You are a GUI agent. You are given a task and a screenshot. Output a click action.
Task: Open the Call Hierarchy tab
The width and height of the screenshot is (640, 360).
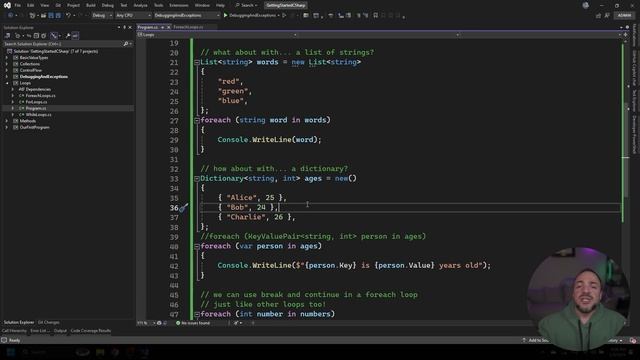[14, 331]
